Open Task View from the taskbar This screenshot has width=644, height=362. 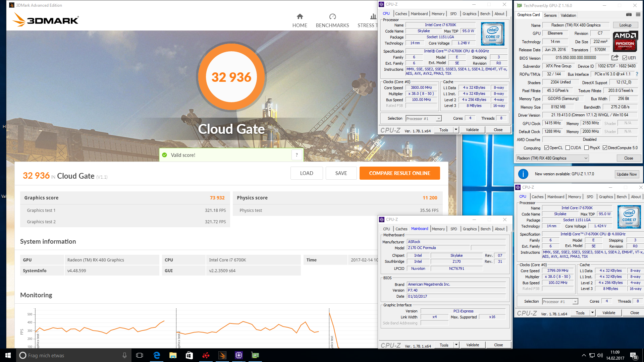click(140, 355)
